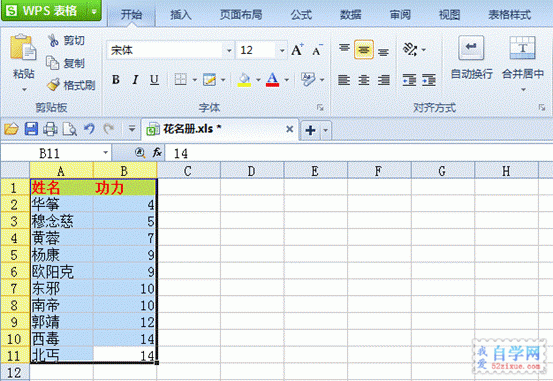Open the font size dropdown 12
The height and width of the screenshot is (381, 553).
(x=282, y=51)
